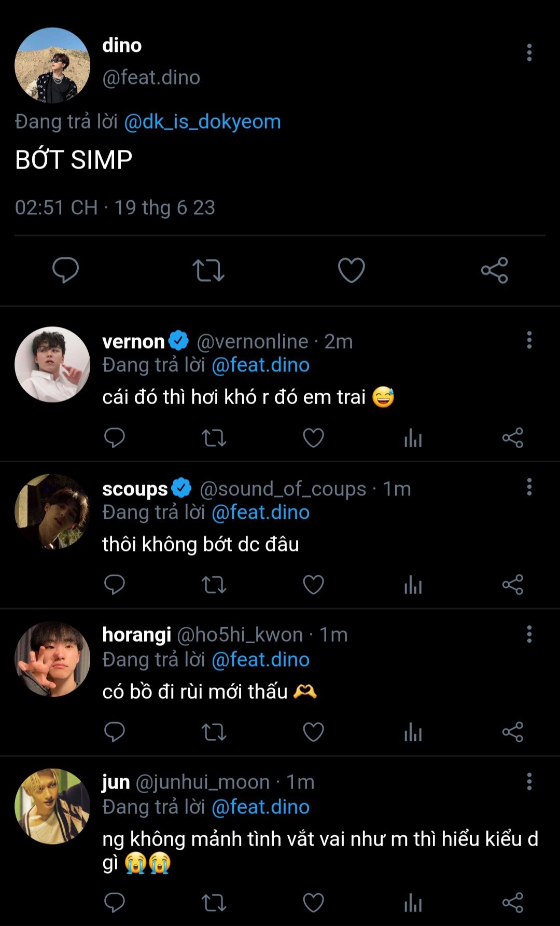Open the @dk_is_dokyeom mention link

(202, 122)
